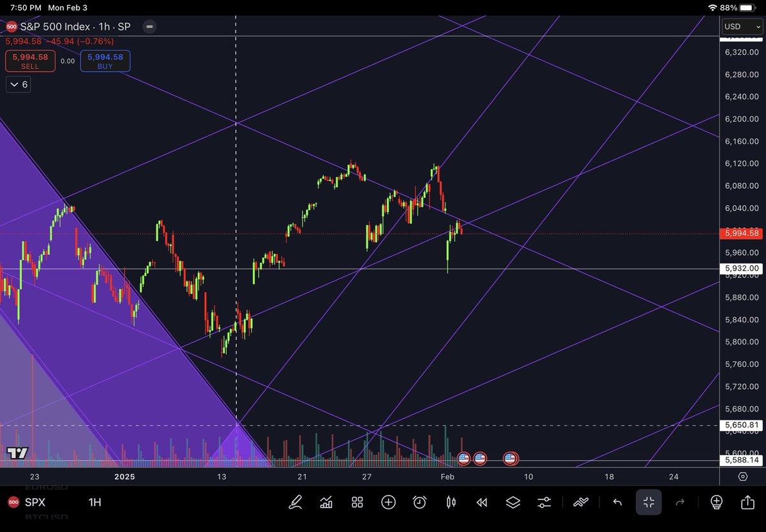
Task: Tap the -45.94 (-0.76%) price change text
Action: click(x=79, y=41)
